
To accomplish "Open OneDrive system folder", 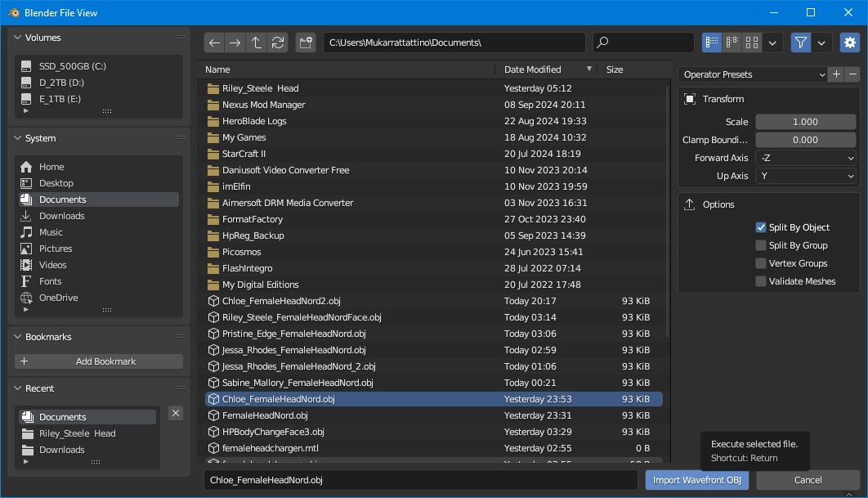I will (99, 298).
